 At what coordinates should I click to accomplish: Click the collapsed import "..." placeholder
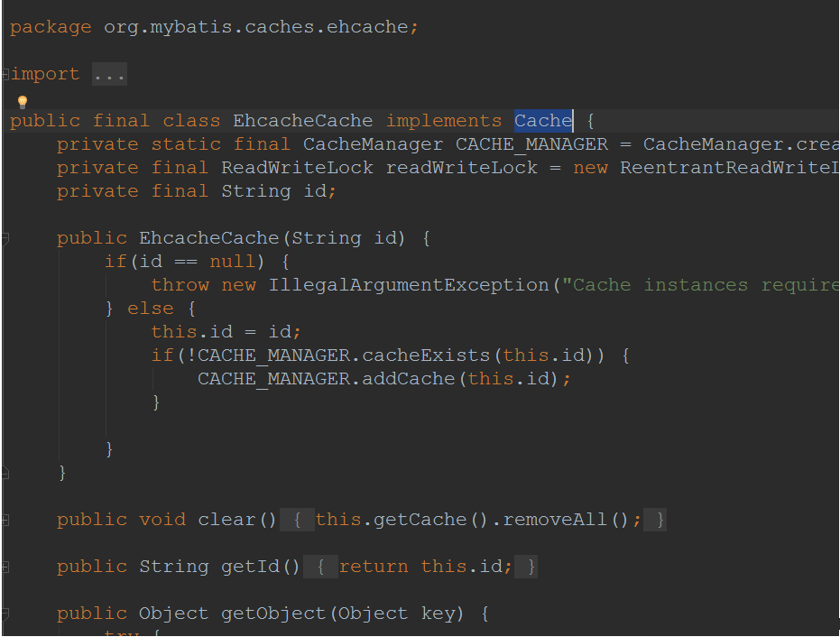click(109, 74)
